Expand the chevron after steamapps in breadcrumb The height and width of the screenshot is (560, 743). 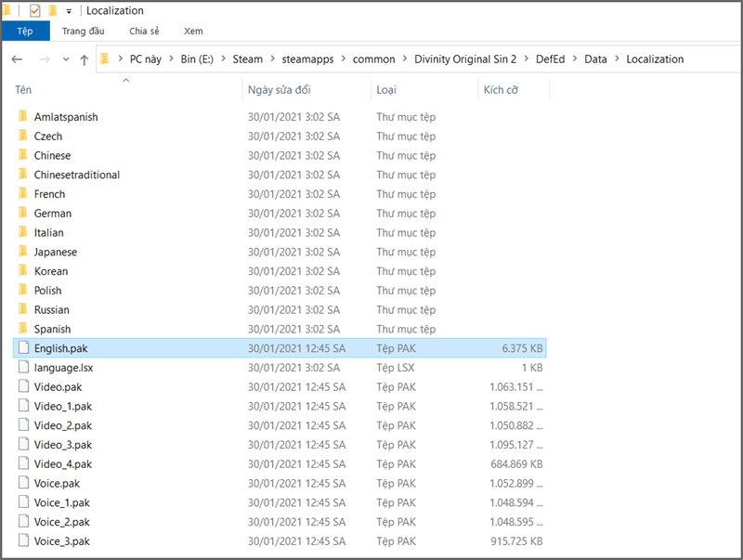coord(343,59)
